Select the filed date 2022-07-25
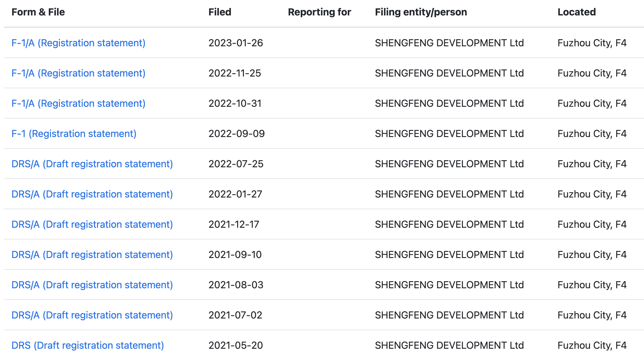 tap(236, 164)
